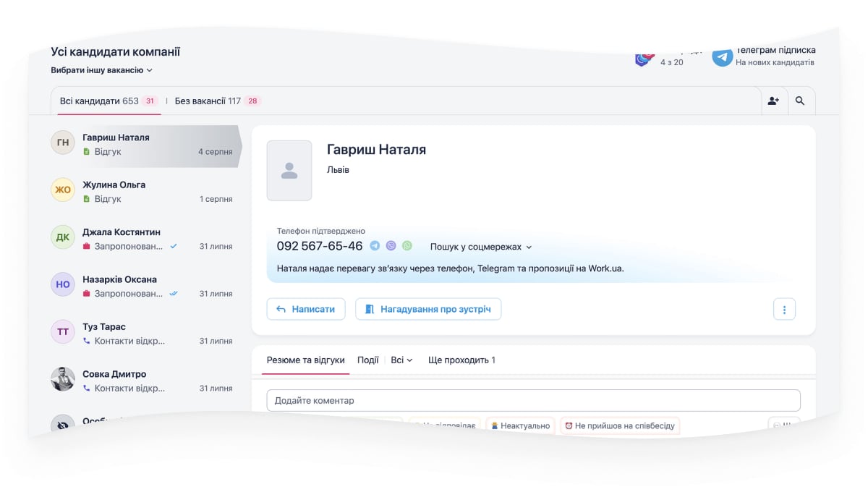Screen dimensions: 868x492
Task: Click the Нагадування про зустріч button
Action: [428, 309]
